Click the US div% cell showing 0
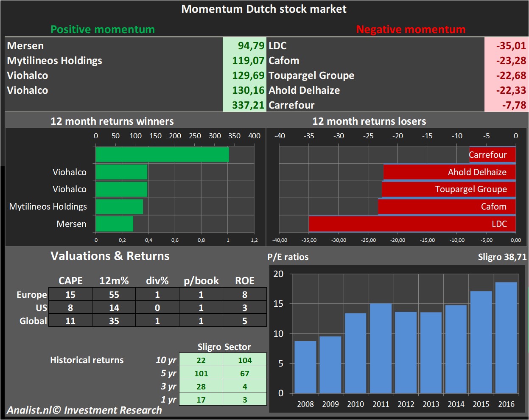529x420 pixels. (157, 308)
